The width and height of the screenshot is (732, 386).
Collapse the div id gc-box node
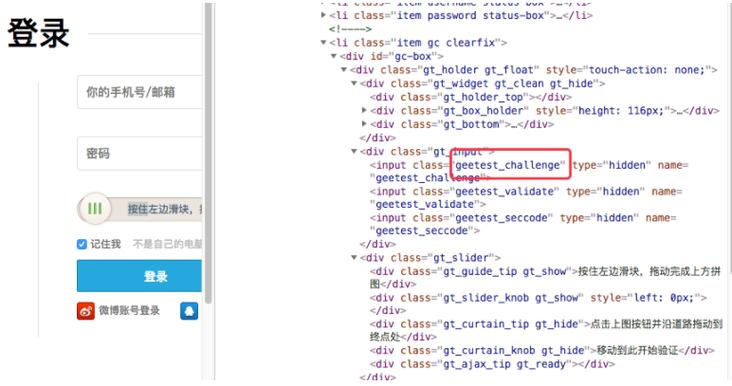point(333,56)
